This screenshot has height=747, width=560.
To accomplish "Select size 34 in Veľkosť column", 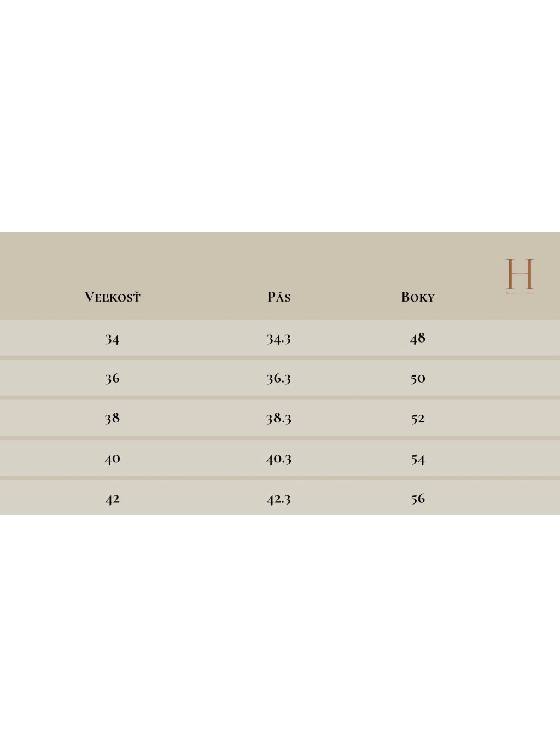I will coord(113,339).
